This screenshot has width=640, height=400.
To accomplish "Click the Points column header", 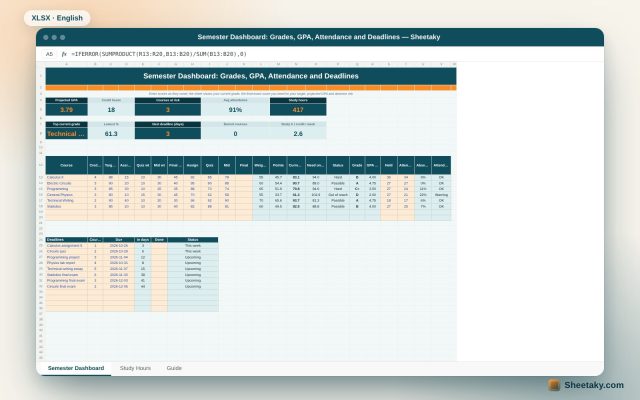I will tap(278, 165).
